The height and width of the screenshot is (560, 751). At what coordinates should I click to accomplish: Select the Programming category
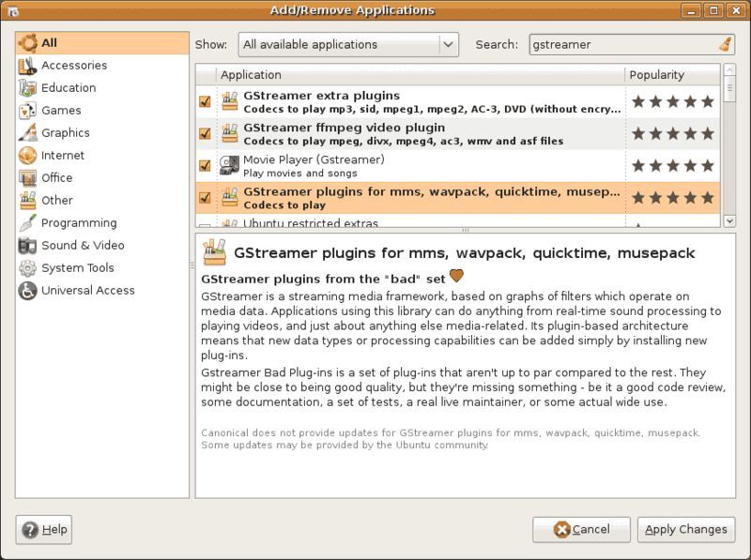point(79,223)
